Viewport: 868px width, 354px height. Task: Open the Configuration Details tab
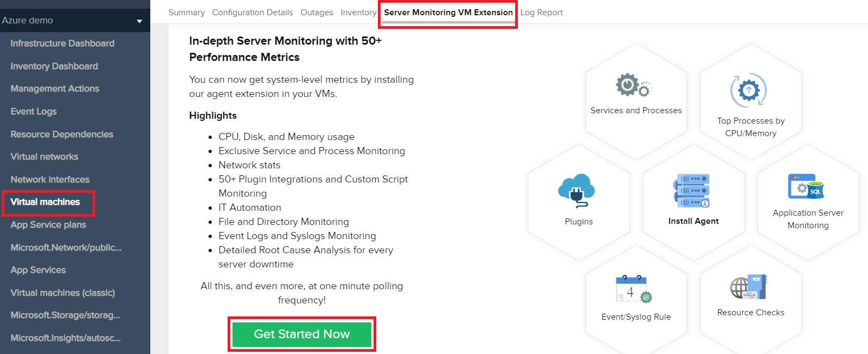[x=252, y=13]
